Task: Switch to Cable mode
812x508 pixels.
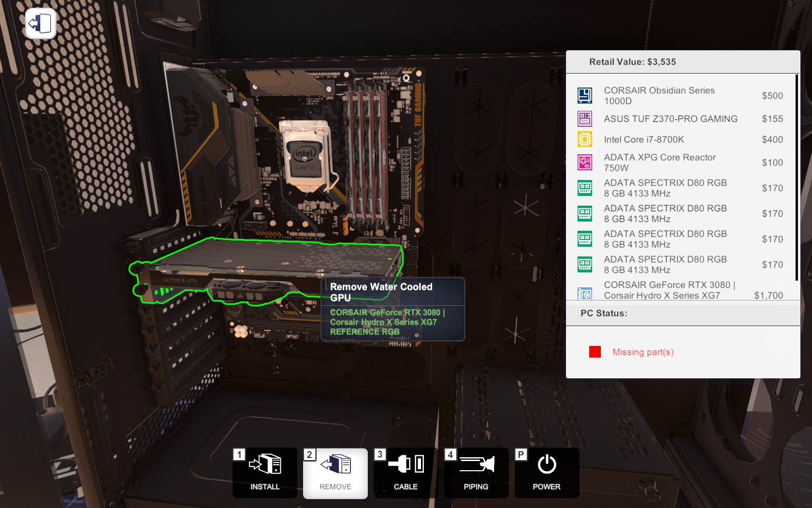Action: click(x=406, y=473)
